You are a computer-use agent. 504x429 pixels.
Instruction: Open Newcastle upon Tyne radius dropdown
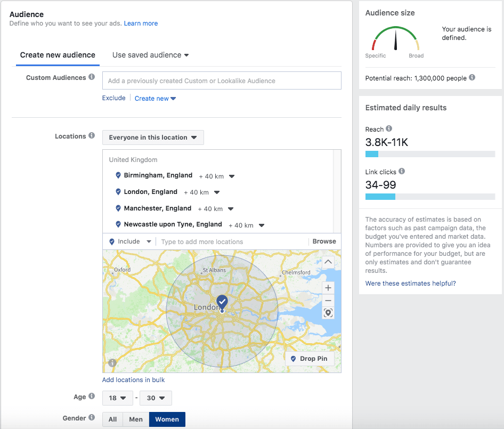coord(262,225)
